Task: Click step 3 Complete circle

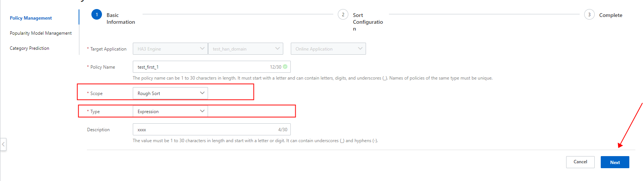Action: click(589, 15)
